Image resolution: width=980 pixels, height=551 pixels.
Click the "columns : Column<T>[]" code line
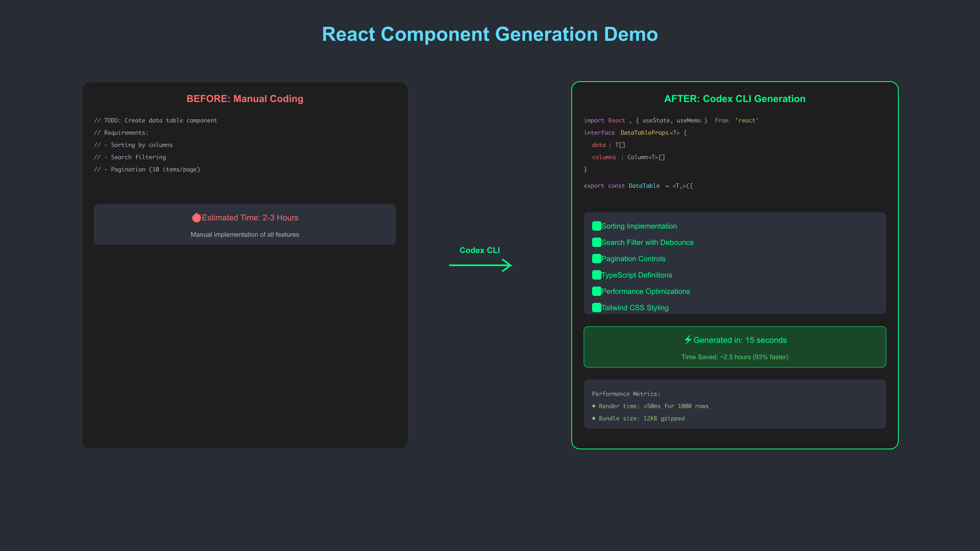628,157
